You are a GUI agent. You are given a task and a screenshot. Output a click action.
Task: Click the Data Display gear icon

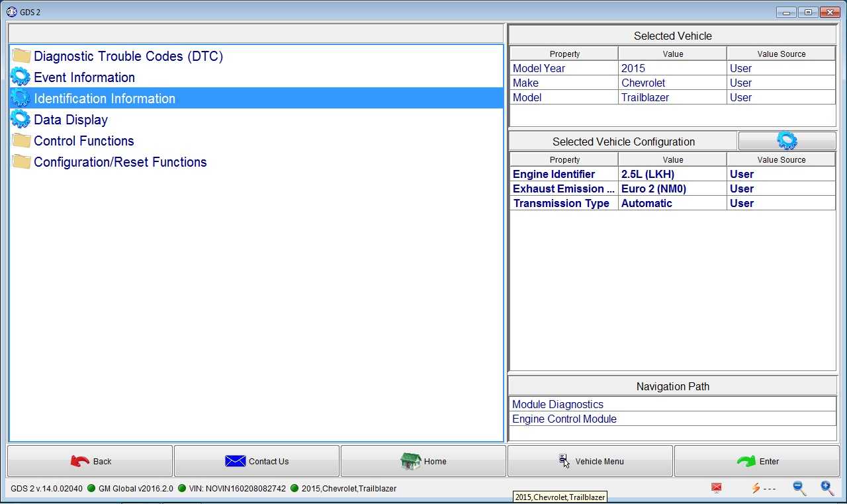pos(21,119)
